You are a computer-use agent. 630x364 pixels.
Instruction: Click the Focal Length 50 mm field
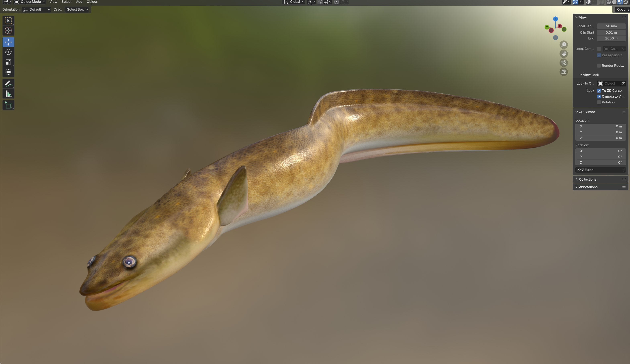[x=611, y=26]
